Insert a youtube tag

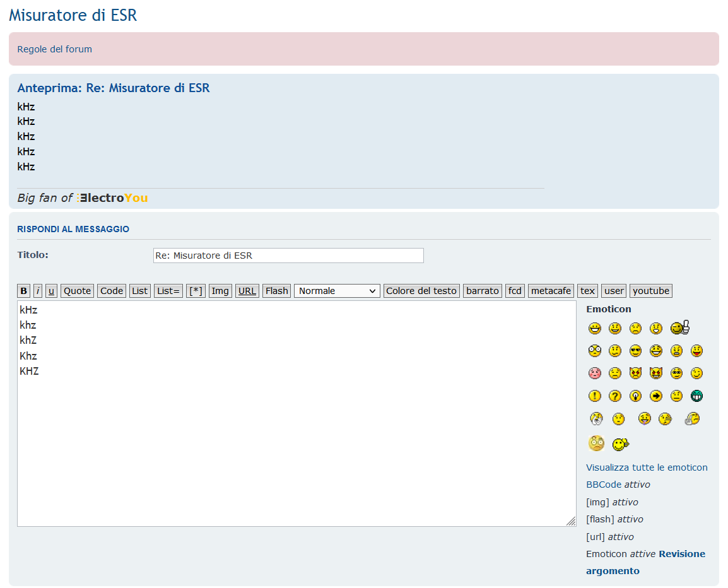[x=651, y=291]
